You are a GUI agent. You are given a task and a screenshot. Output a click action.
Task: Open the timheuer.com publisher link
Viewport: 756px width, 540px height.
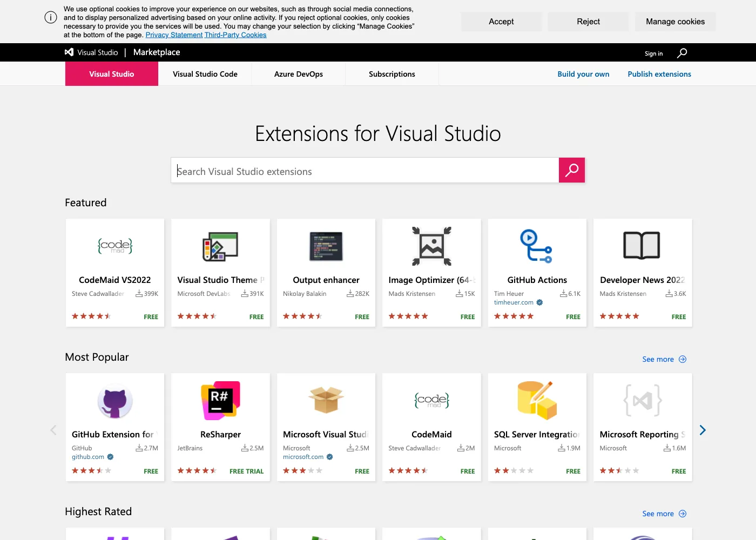(x=514, y=302)
